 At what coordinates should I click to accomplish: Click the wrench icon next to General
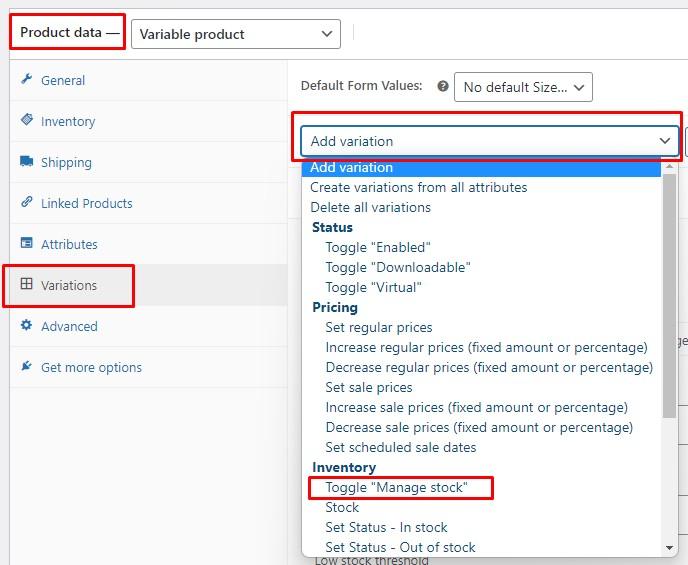[x=27, y=80]
